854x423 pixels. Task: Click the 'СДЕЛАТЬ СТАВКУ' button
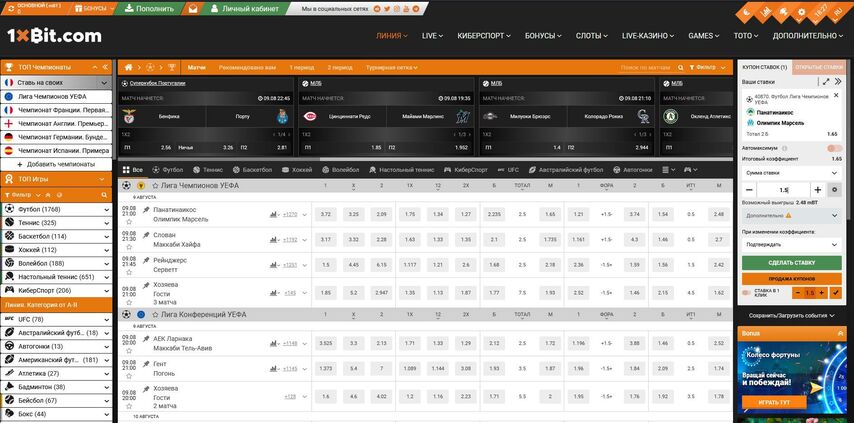tap(791, 263)
